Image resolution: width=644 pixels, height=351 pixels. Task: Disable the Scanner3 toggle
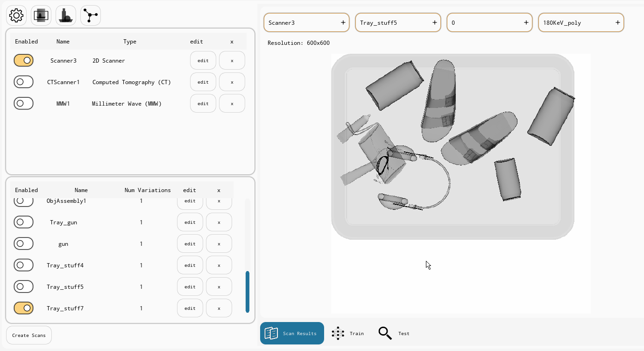(23, 60)
